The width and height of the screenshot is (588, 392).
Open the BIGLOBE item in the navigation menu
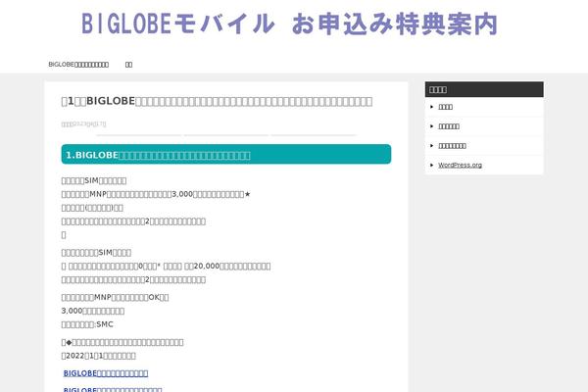(x=78, y=65)
